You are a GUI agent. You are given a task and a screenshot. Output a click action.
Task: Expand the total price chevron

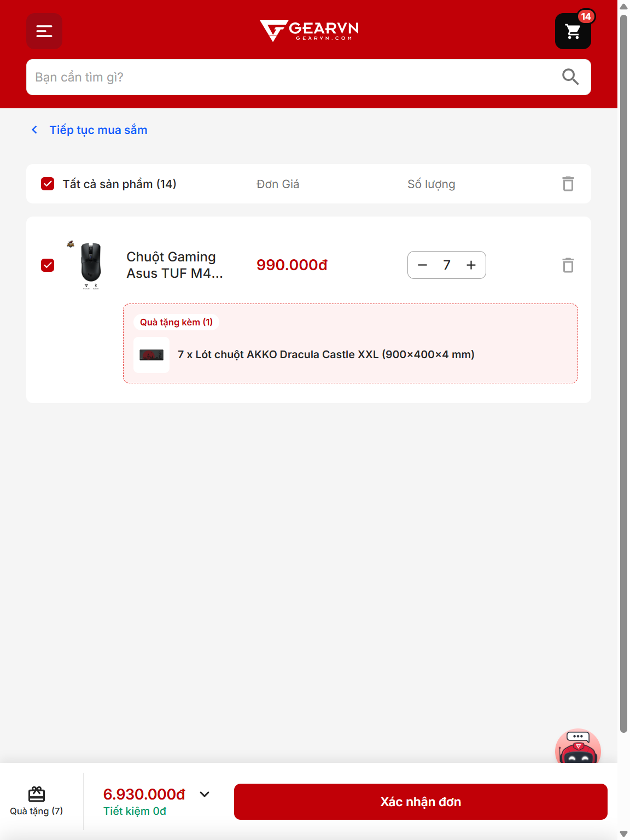(205, 794)
